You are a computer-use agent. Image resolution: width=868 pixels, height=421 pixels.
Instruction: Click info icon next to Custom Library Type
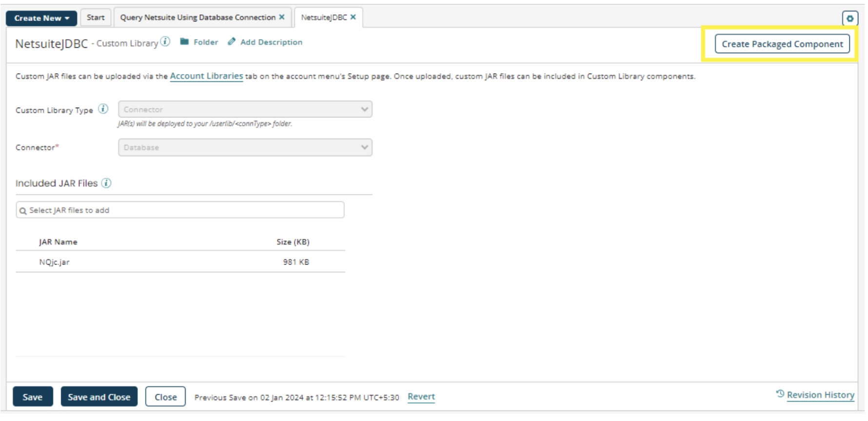coord(103,109)
